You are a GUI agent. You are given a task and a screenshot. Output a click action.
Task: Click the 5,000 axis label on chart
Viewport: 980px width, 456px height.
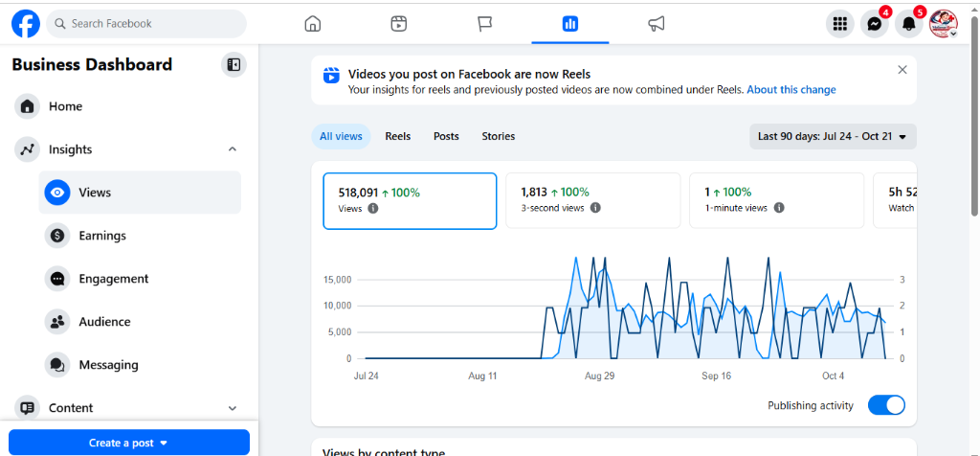coord(340,332)
